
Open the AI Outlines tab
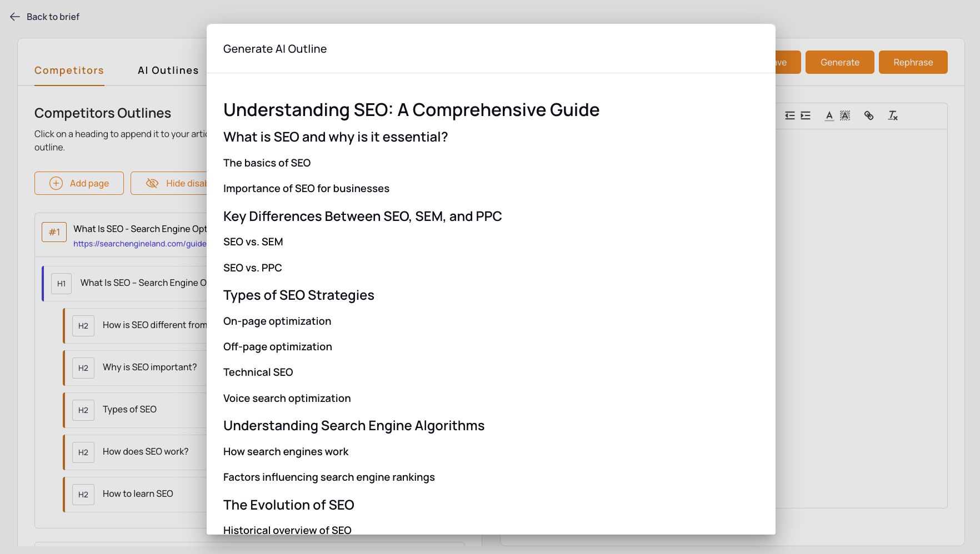point(168,70)
